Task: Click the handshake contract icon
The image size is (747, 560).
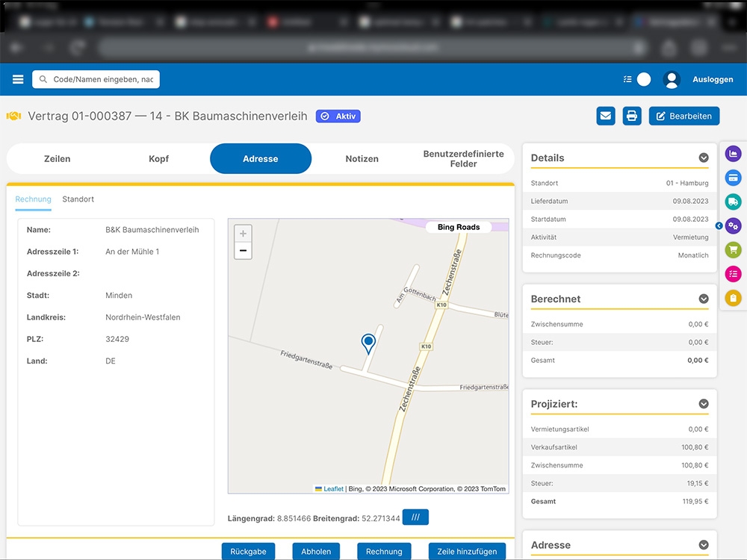Action: pyautogui.click(x=13, y=116)
